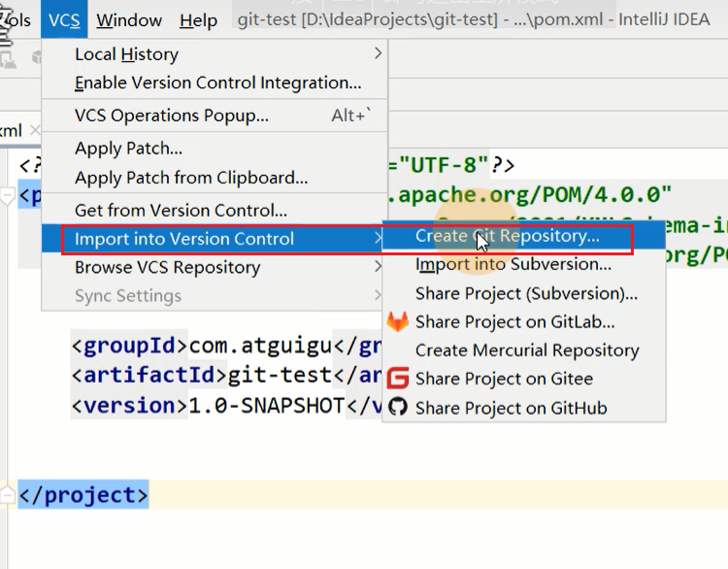Choose Enable Version Control Integration

pyautogui.click(x=215, y=83)
